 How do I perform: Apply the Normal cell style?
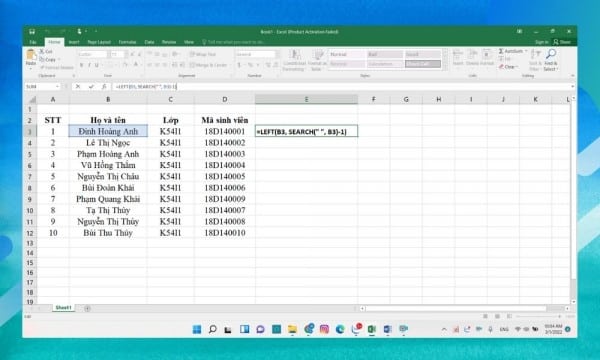347,54
